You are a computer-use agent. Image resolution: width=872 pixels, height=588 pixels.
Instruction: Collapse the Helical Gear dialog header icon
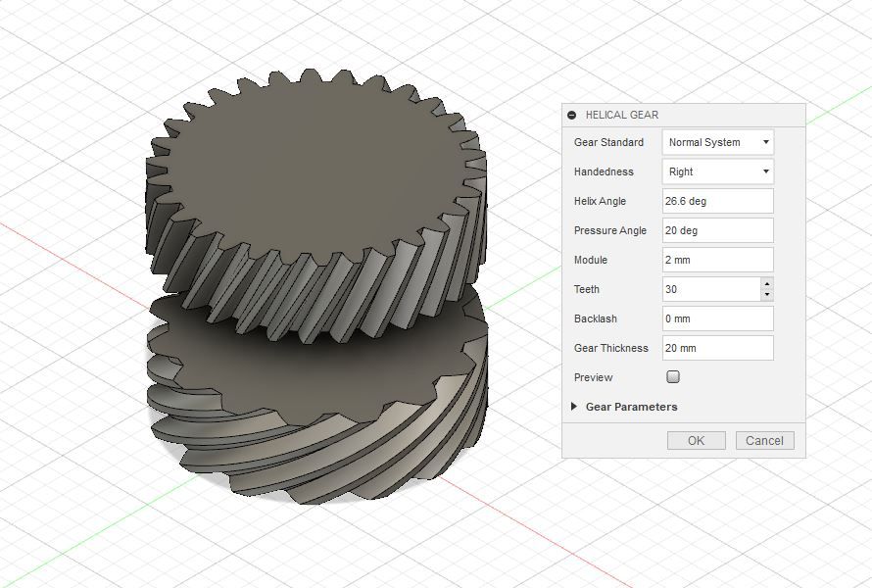pyautogui.click(x=571, y=116)
